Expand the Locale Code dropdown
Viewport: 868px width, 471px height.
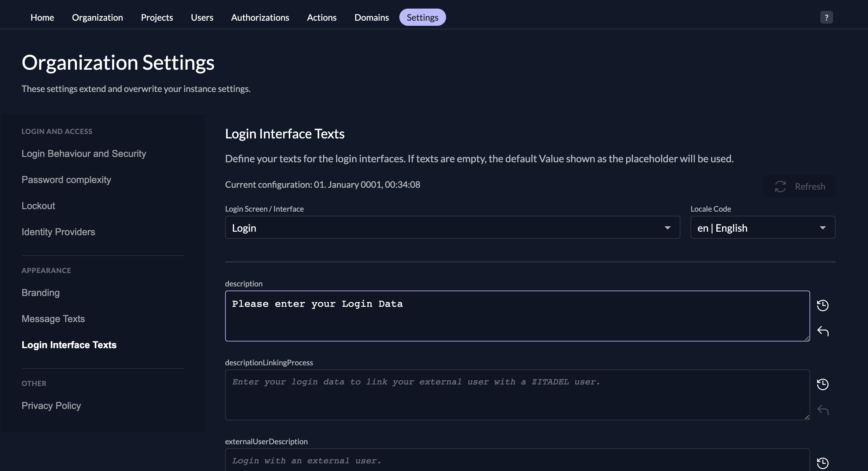(x=762, y=228)
